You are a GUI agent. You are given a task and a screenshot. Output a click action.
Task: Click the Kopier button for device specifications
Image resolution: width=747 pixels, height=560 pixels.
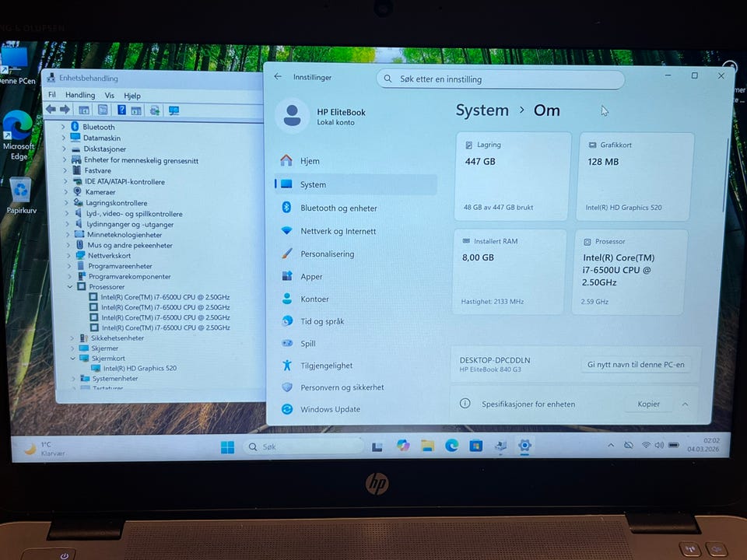[x=648, y=404]
